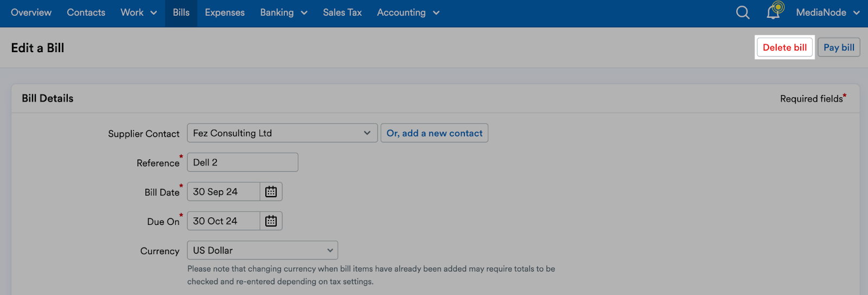This screenshot has width=868, height=295.
Task: Expand the Banking menu chevron
Action: tap(304, 13)
